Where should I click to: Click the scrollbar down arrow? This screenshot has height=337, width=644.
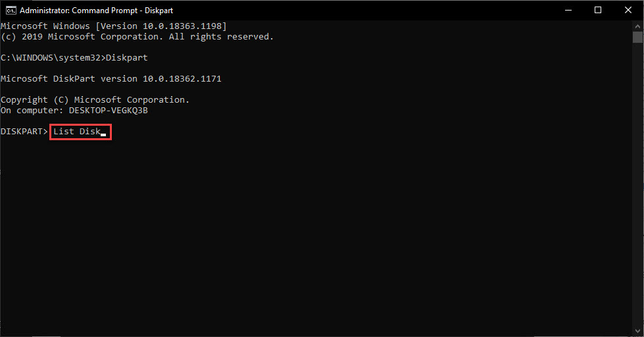click(637, 331)
